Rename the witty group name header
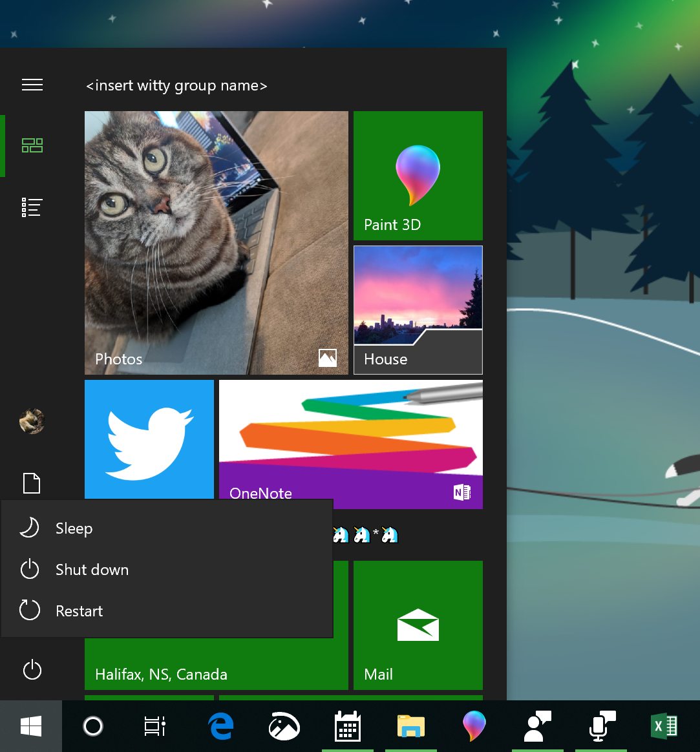This screenshot has height=752, width=700. click(x=176, y=85)
